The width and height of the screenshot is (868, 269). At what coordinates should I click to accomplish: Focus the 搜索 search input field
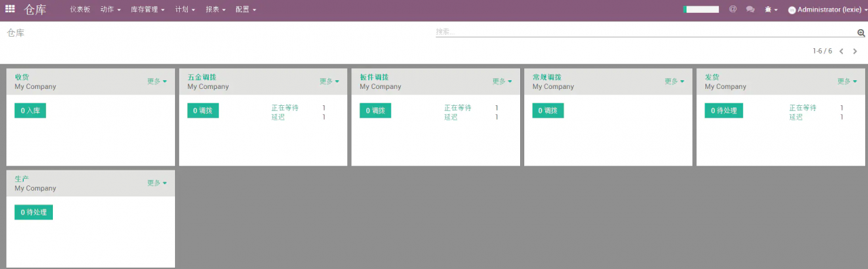pos(646,32)
